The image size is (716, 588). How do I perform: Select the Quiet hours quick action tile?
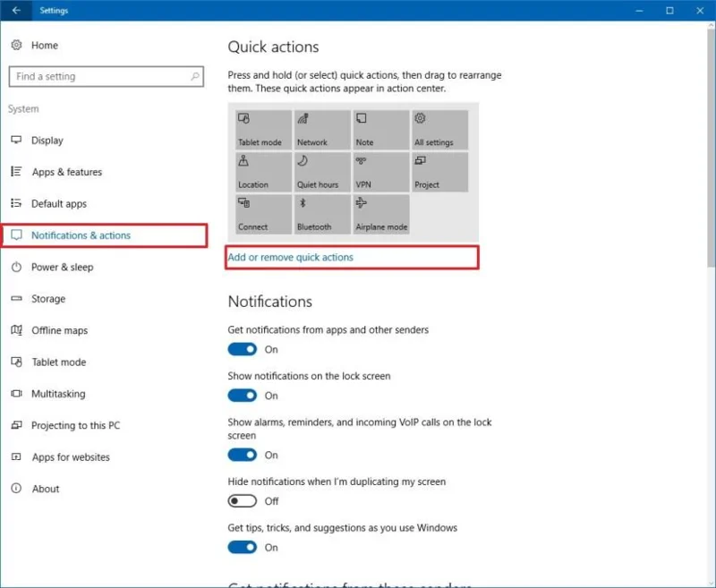(322, 172)
